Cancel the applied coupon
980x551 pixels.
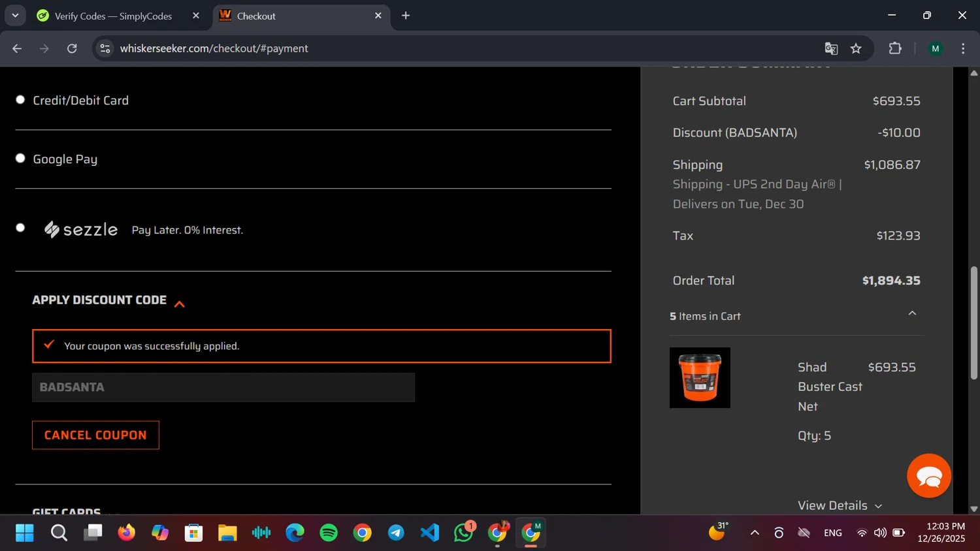[95, 435]
